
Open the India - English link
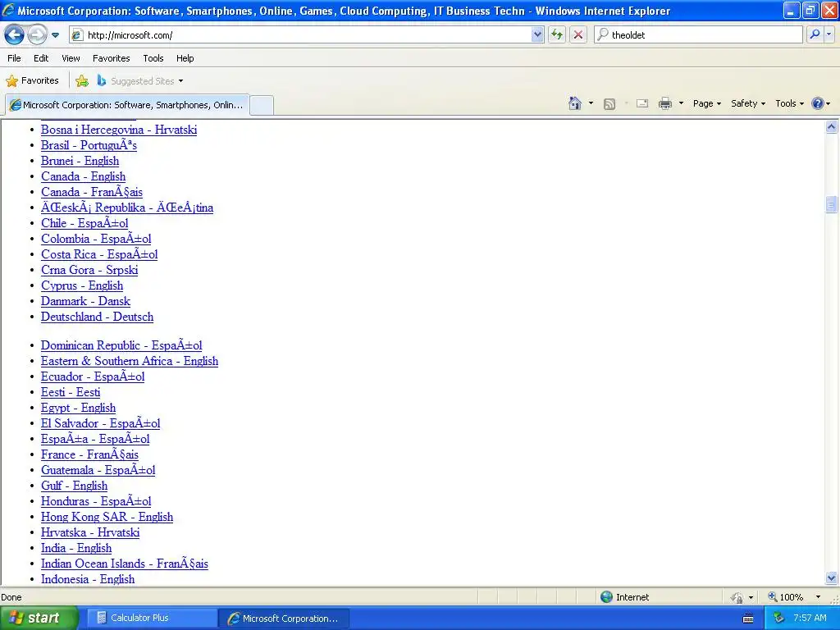76,548
